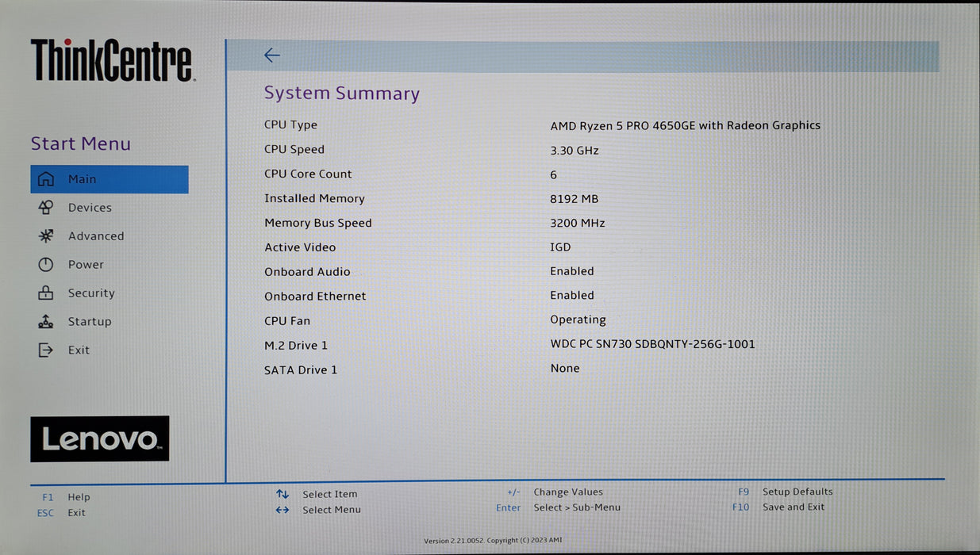Click the 3.30 GHz value
Viewport: 980px width, 555px height.
pos(575,151)
